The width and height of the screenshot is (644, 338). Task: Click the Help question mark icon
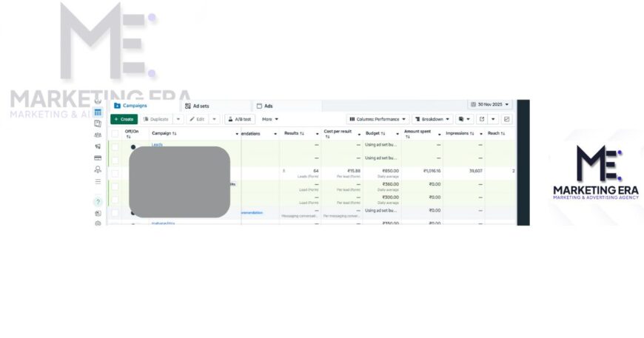pyautogui.click(x=98, y=202)
